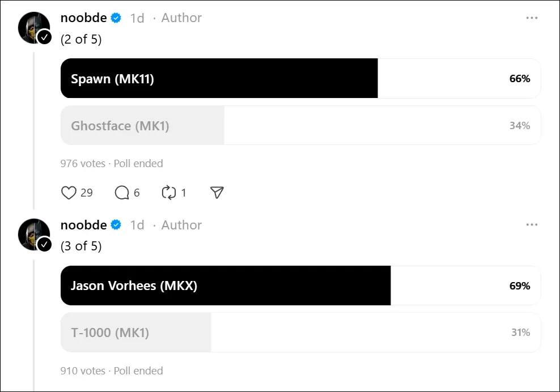560x392 pixels.
Task: Click the 1d timestamp on the first post
Action: pyautogui.click(x=137, y=18)
